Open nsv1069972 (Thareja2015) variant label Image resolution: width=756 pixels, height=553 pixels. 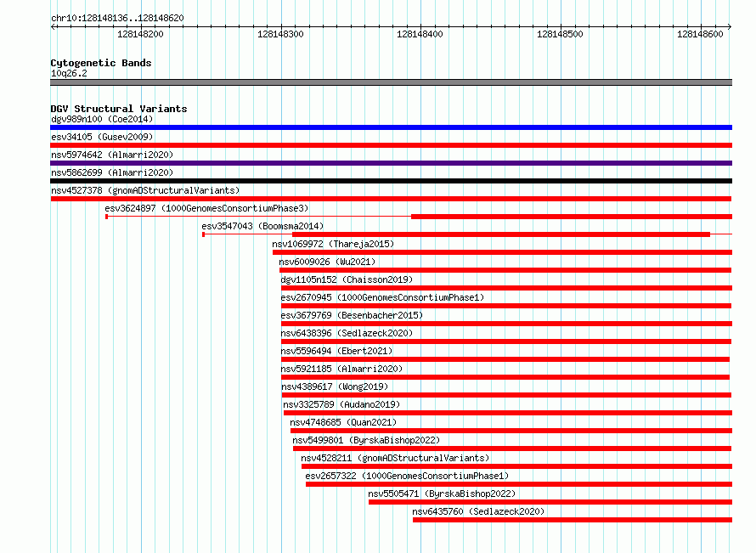pos(333,244)
